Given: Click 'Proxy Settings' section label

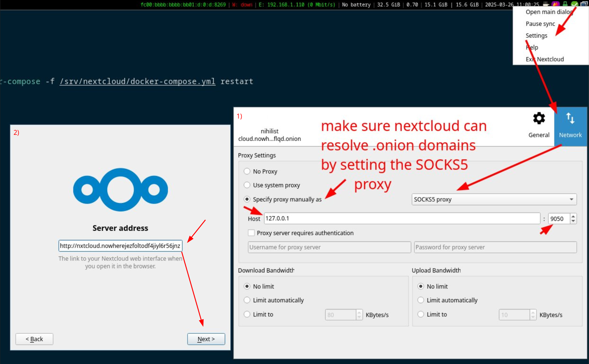Looking at the screenshot, I should (257, 155).
